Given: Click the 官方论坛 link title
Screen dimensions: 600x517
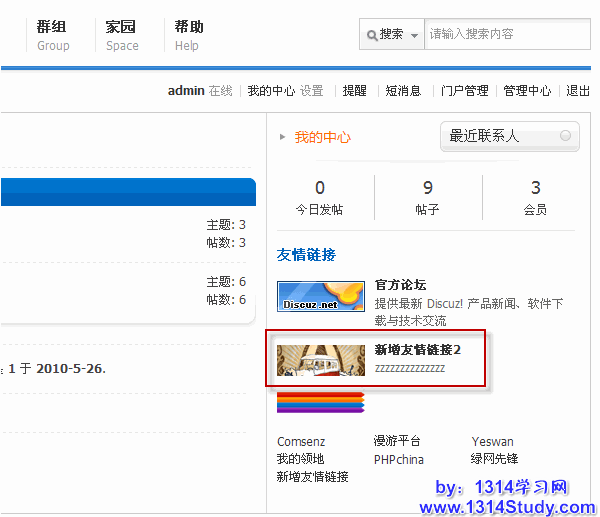Looking at the screenshot, I should click(400, 285).
